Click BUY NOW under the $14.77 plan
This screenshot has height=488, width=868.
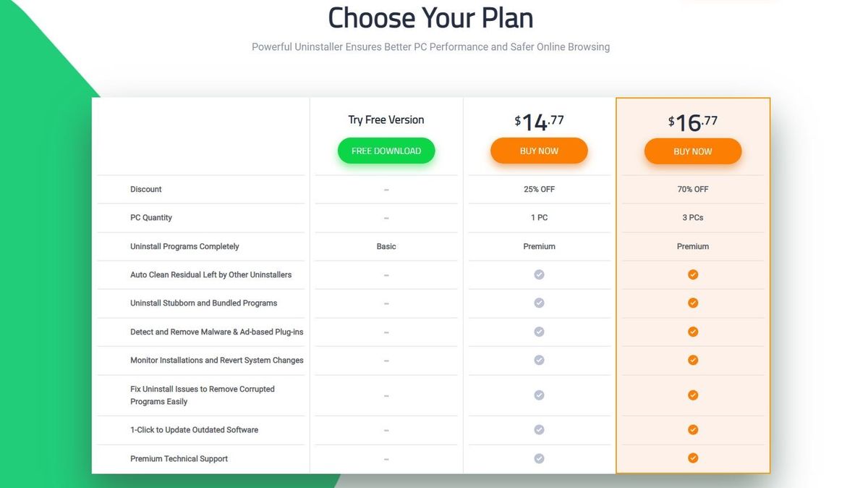[539, 151]
